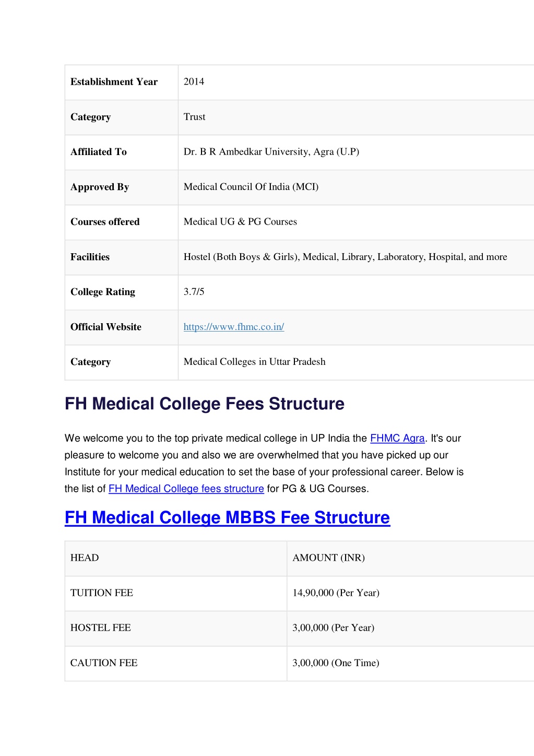This screenshot has height=756, width=534.
Task: Open FH Medical College fees structure link
Action: point(186,489)
